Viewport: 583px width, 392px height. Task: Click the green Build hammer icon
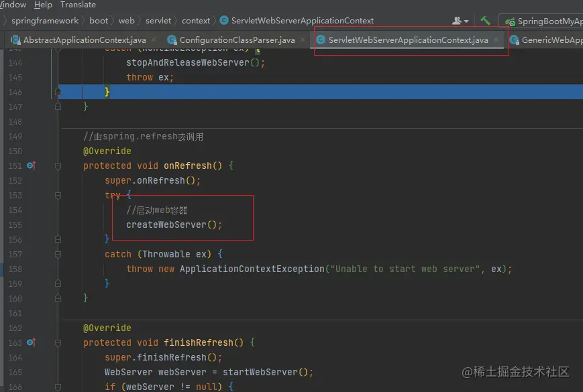point(485,21)
